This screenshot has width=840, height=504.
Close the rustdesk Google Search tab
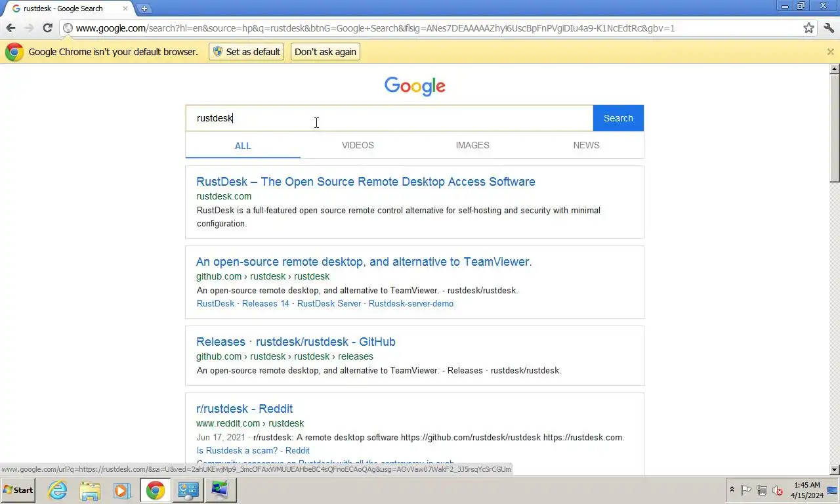tap(125, 9)
